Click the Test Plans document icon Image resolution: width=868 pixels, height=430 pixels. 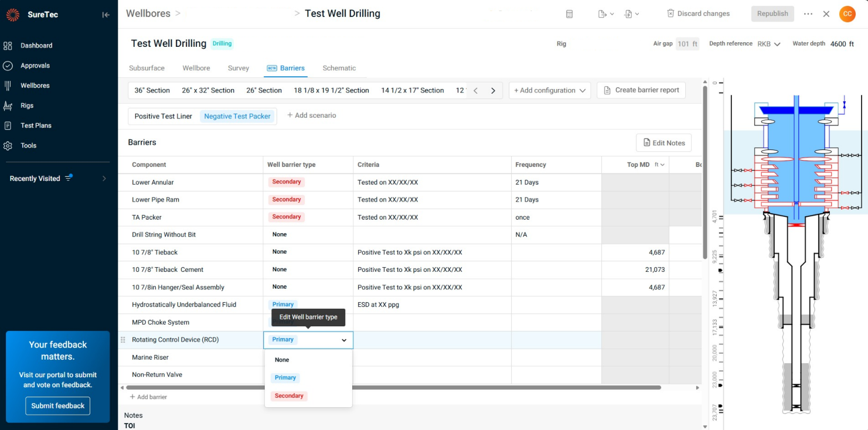(x=8, y=125)
